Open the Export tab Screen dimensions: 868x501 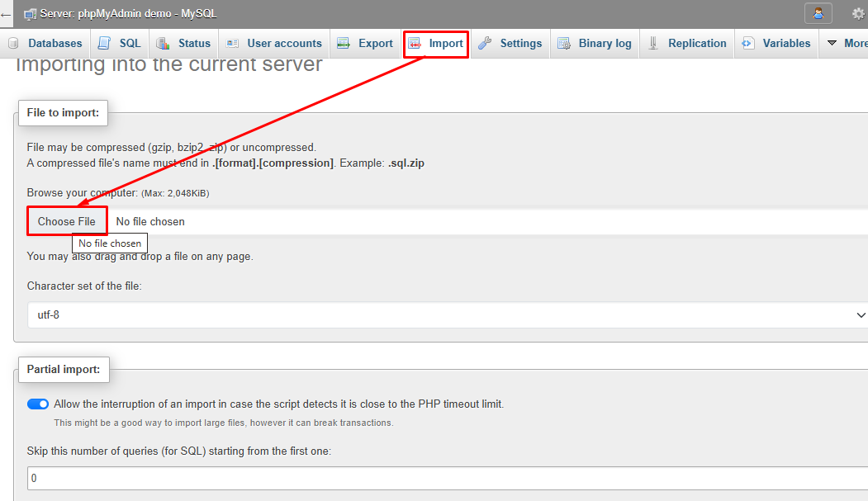click(x=365, y=43)
